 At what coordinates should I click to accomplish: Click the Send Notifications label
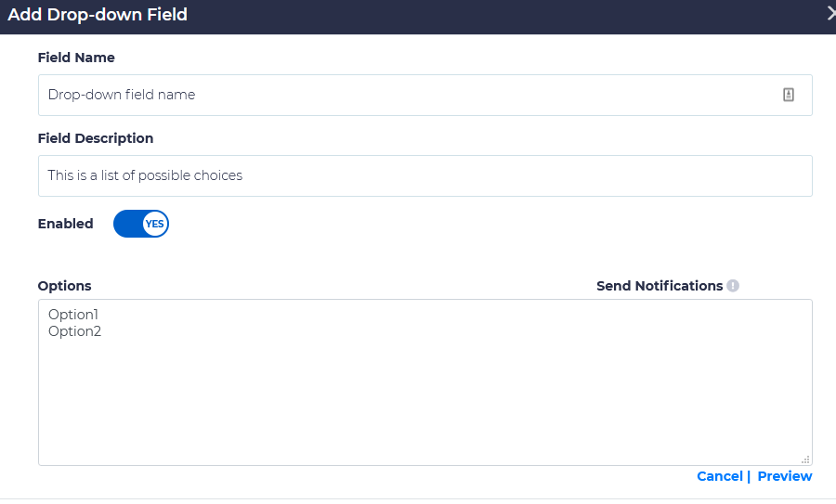click(x=660, y=286)
